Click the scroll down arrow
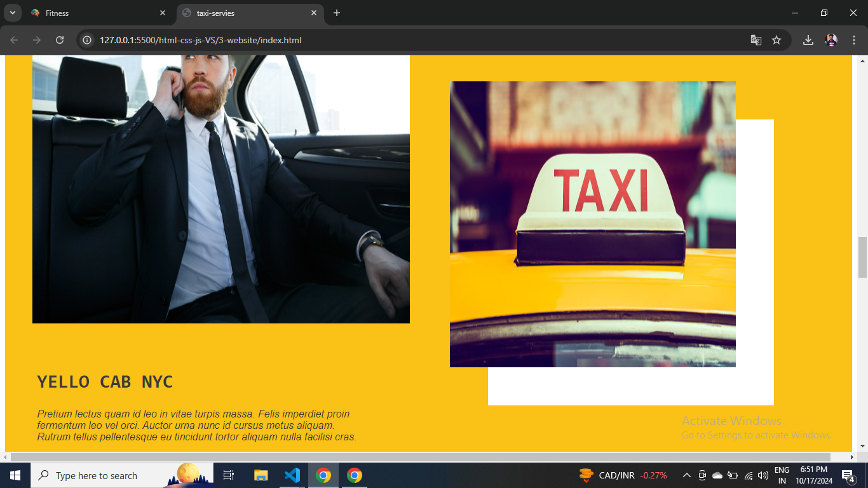This screenshot has height=488, width=868. coord(862,446)
